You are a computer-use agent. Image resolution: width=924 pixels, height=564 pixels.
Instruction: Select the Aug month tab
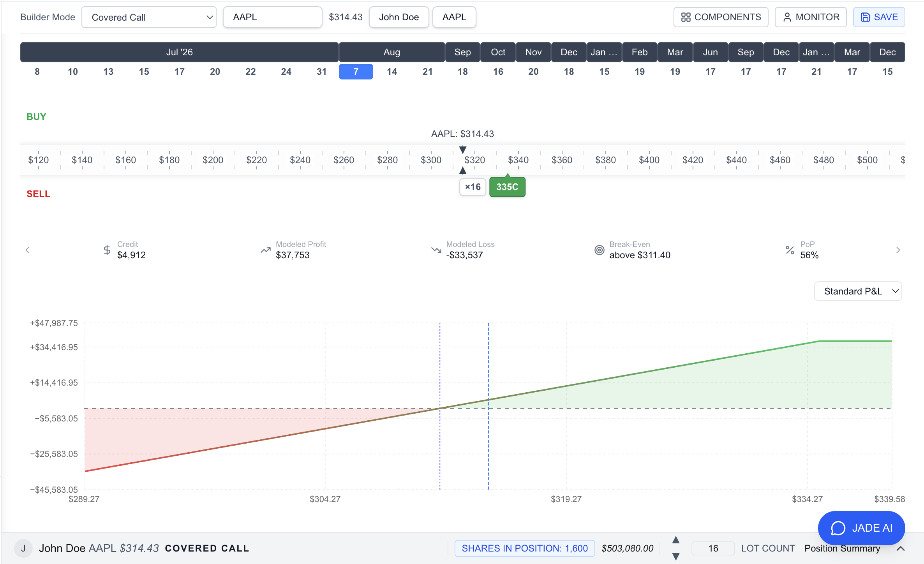pyautogui.click(x=392, y=52)
